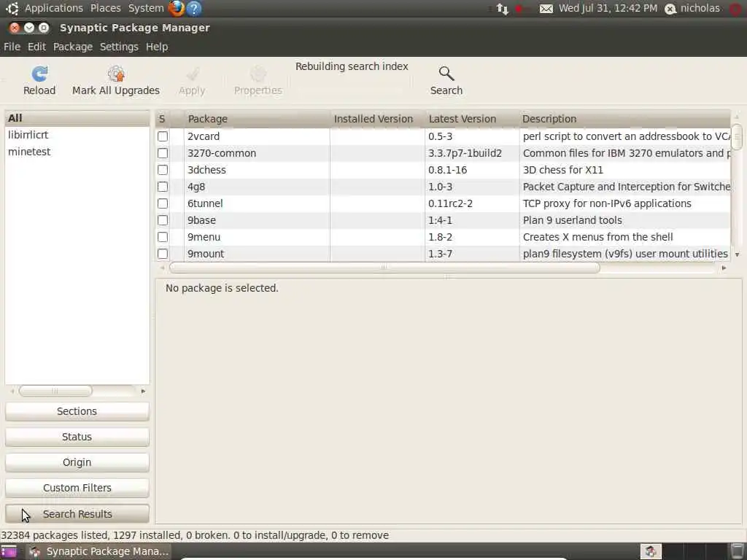Open the Search magnifier tool

446,74
